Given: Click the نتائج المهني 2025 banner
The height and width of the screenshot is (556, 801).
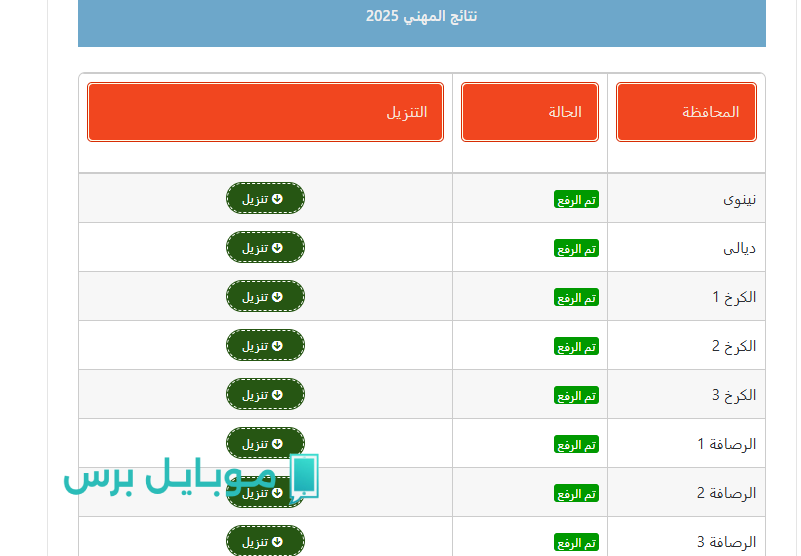Looking at the screenshot, I should (x=421, y=23).
